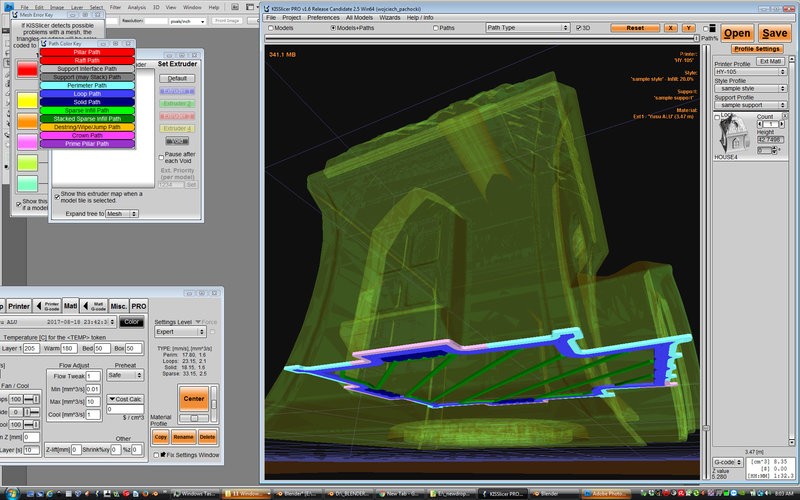Click the Rename material profile button
The image size is (800, 500).
tap(183, 437)
